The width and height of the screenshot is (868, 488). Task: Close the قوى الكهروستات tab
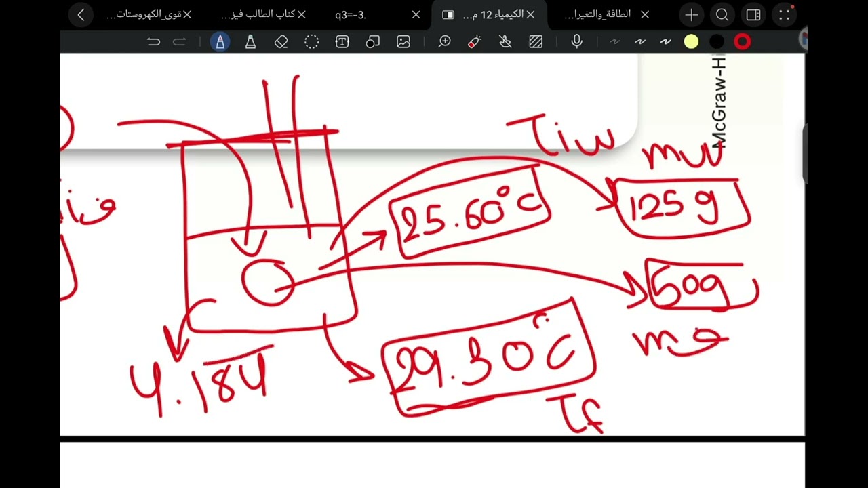pyautogui.click(x=187, y=15)
